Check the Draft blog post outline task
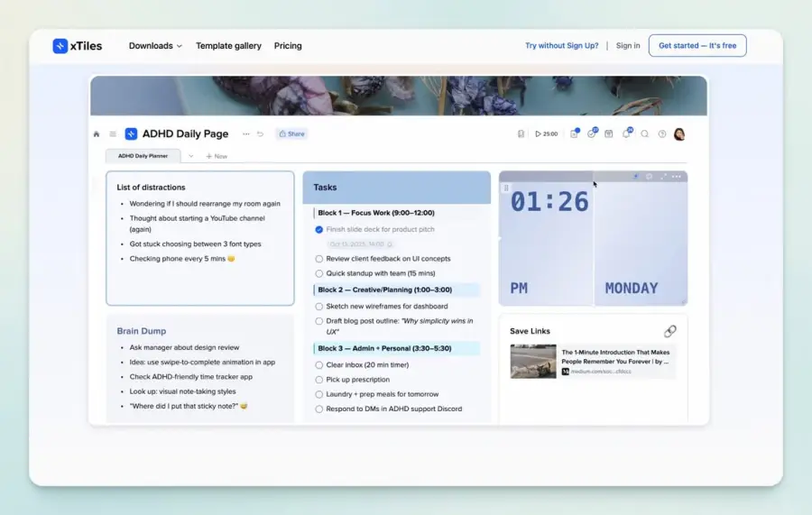812x515 pixels. click(319, 321)
